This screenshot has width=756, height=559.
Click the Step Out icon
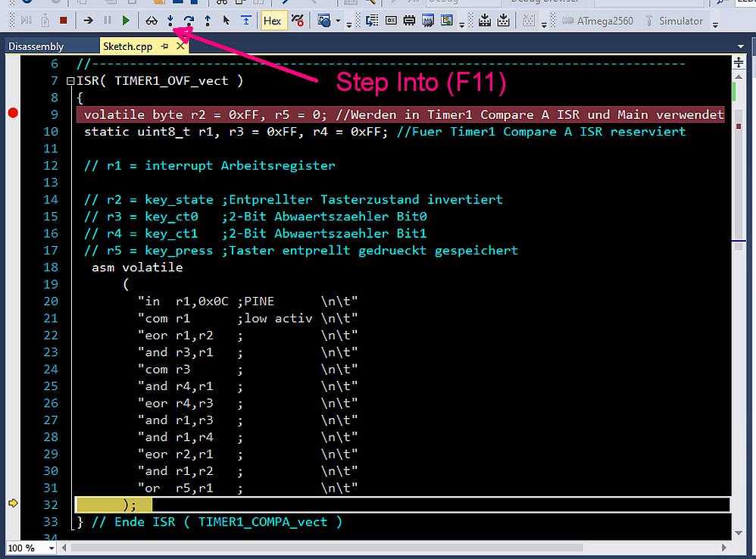[x=208, y=20]
